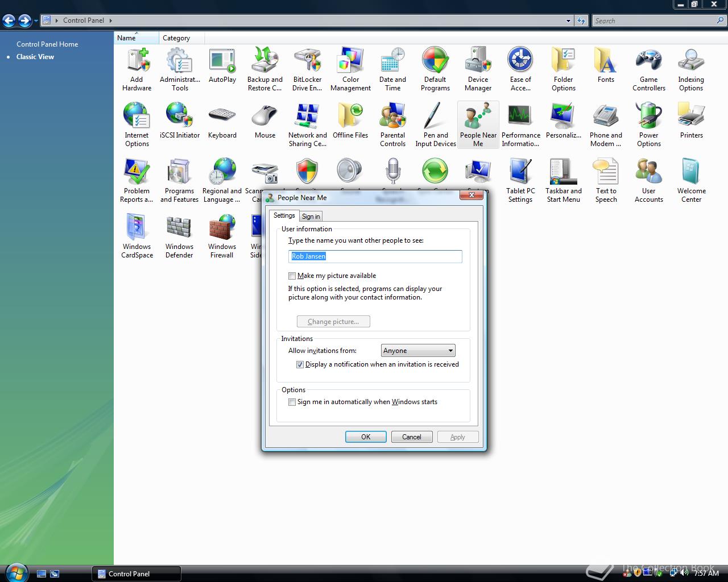Screen dimensions: 728x582
Task: Click the name input field with Rob Jansen
Action: [x=375, y=256]
